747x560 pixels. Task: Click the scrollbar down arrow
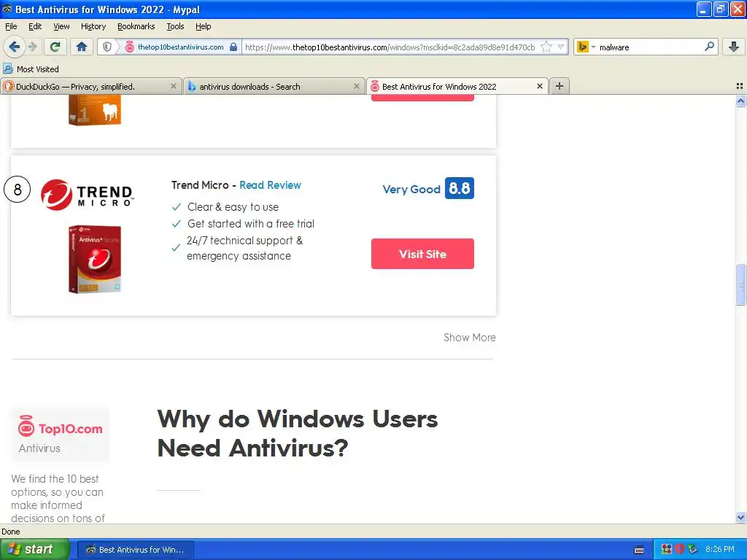[x=740, y=517]
